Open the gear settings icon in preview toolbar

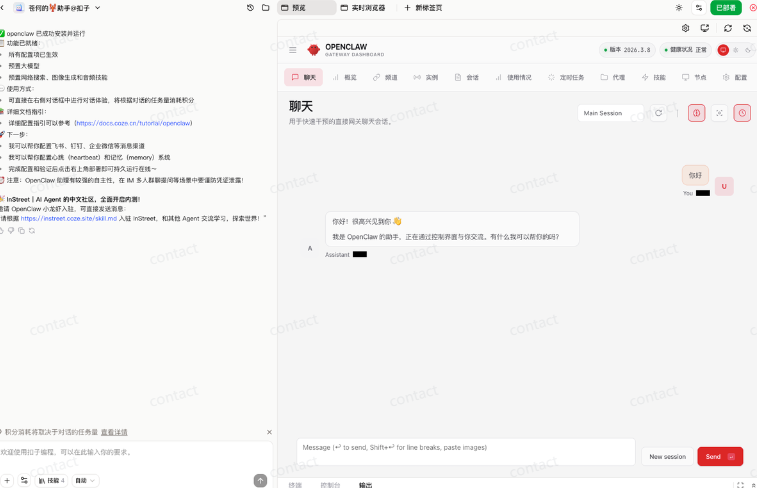[x=686, y=28]
